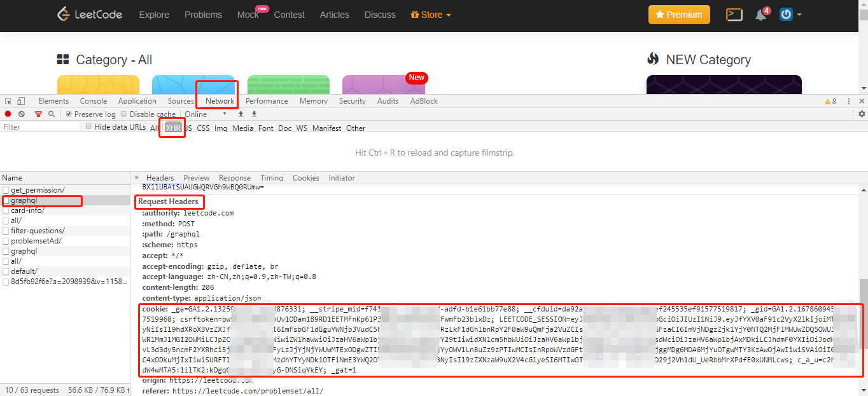868x396 pixels.
Task: Switch to the Elements tab
Action: tap(53, 101)
